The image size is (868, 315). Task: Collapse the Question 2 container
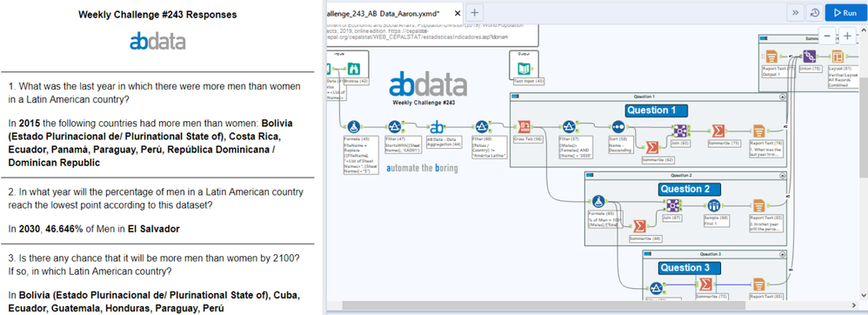(782, 175)
